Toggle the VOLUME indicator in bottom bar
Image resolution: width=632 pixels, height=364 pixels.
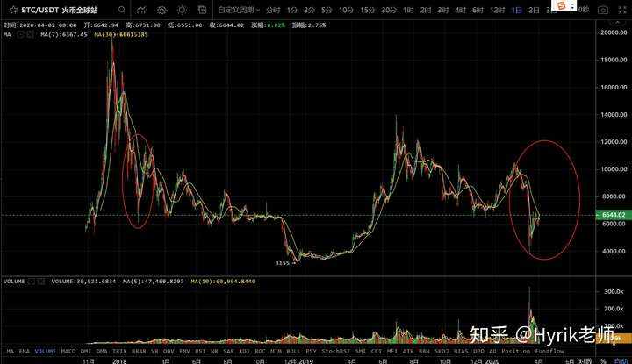click(x=45, y=351)
